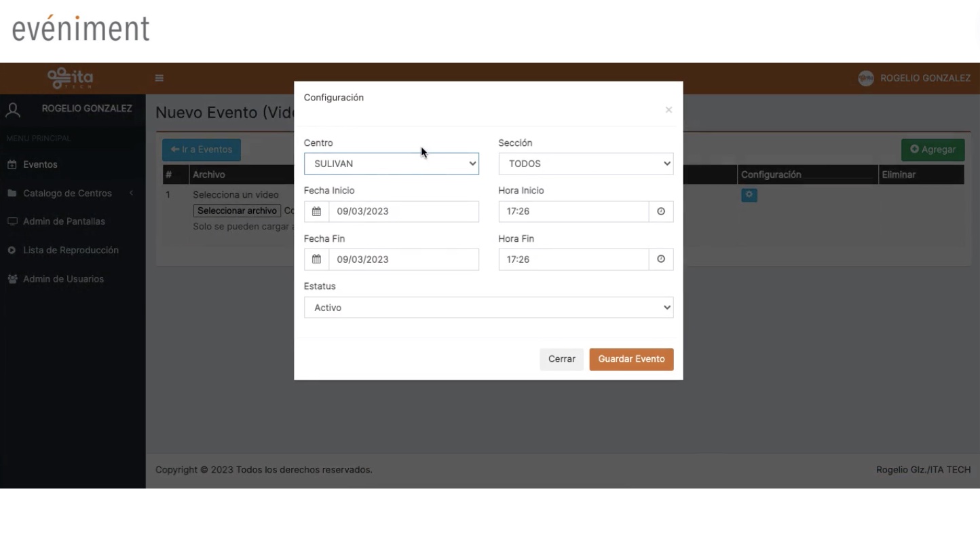
Task: Click the calendar icon beside Fecha Fin
Action: pos(316,259)
